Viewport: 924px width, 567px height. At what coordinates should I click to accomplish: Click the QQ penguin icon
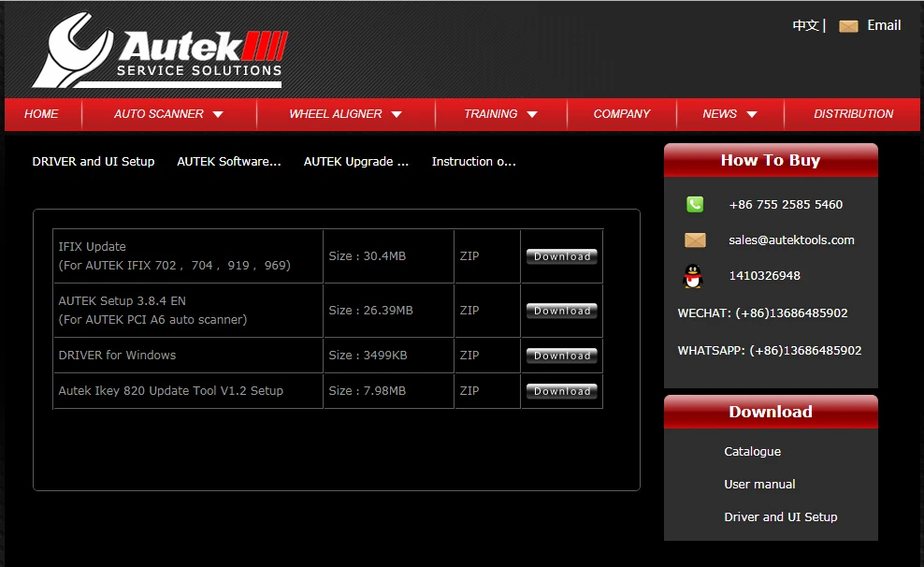tap(693, 276)
